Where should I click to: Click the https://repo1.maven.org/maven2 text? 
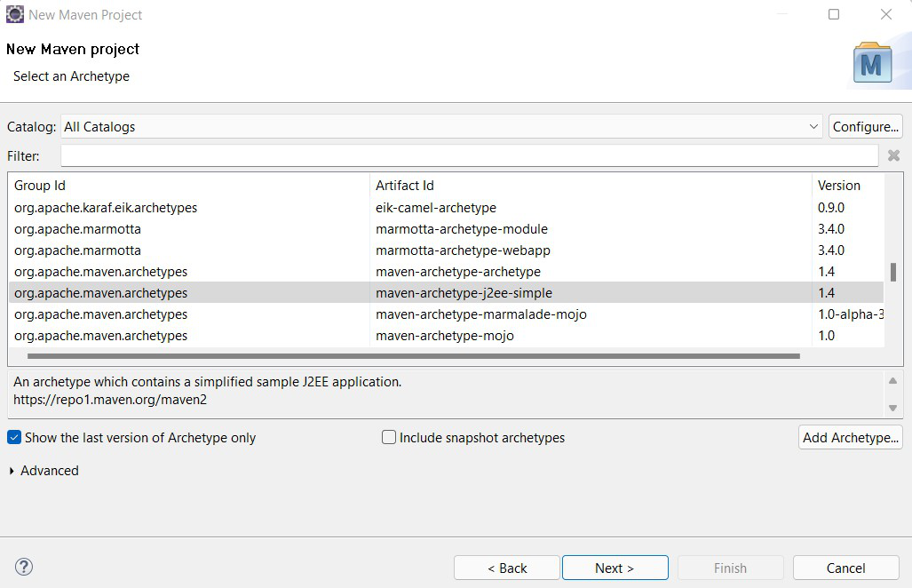click(x=110, y=400)
